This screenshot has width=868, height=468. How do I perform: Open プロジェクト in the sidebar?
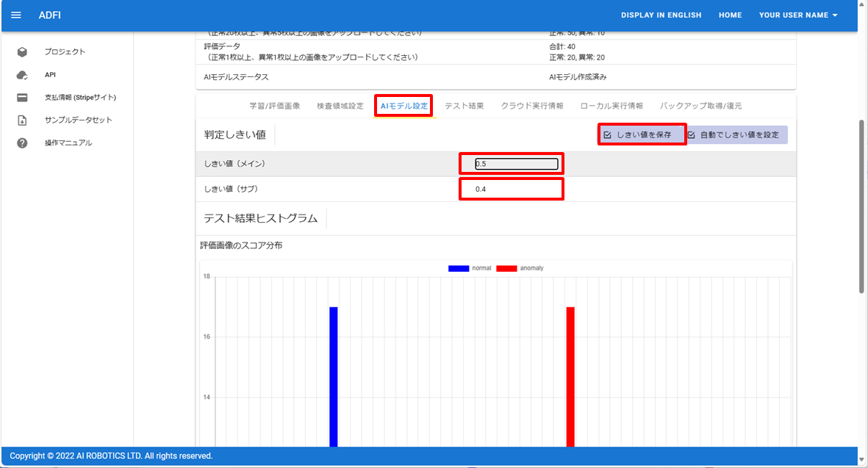coord(65,52)
